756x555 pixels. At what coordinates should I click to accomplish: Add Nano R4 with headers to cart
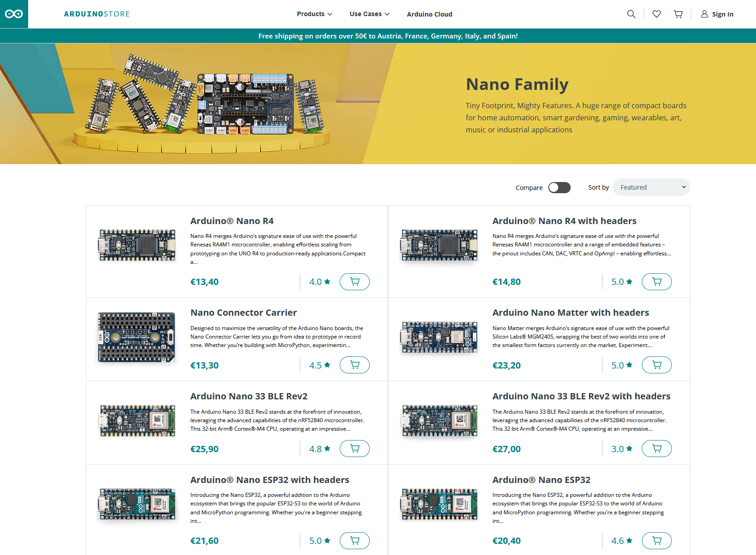(x=657, y=282)
